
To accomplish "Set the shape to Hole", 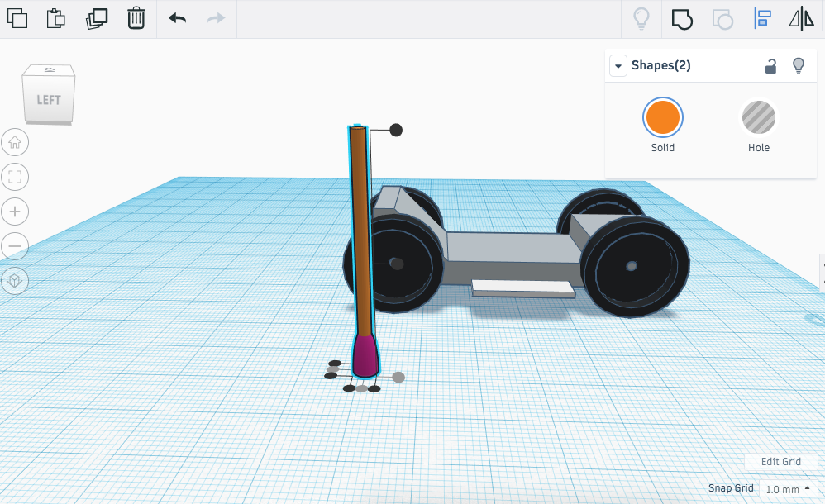I will tap(758, 117).
